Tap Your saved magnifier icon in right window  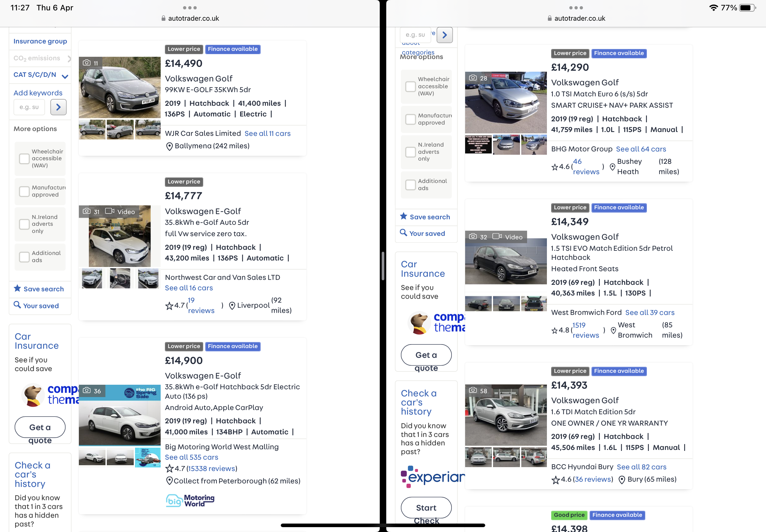pos(403,233)
